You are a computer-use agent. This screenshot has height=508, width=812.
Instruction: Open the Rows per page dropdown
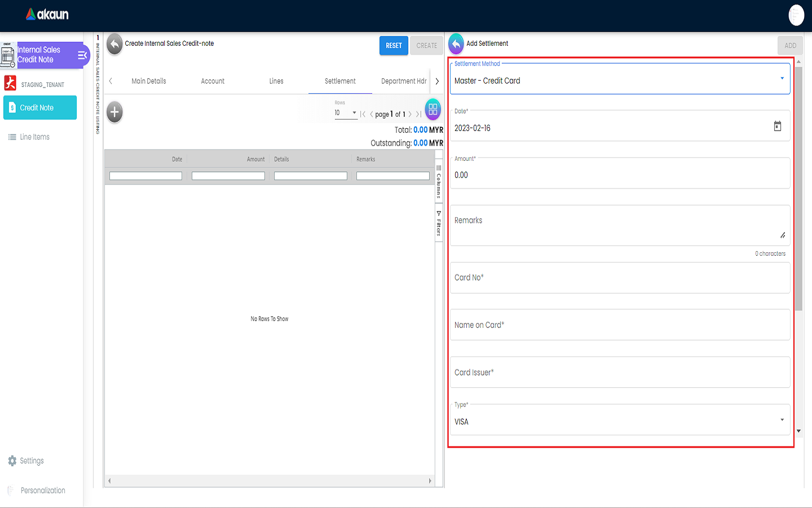point(345,113)
